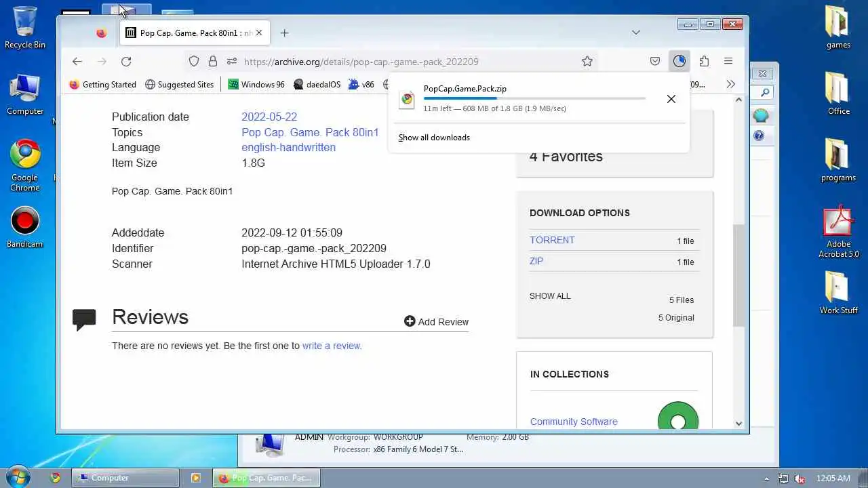Follow the write a review link
The height and width of the screenshot is (488, 868).
(332, 346)
